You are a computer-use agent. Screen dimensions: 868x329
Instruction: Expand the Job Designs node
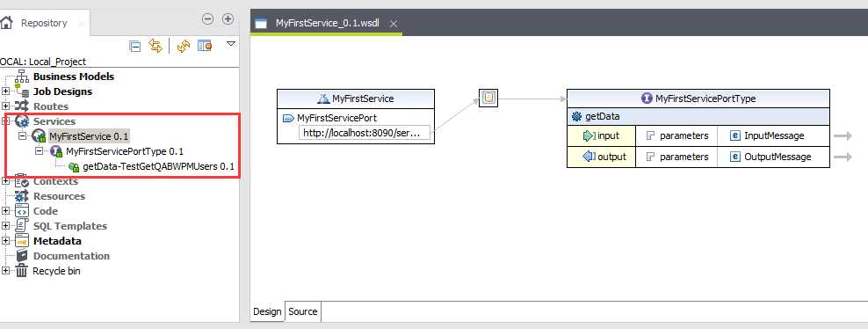5,91
